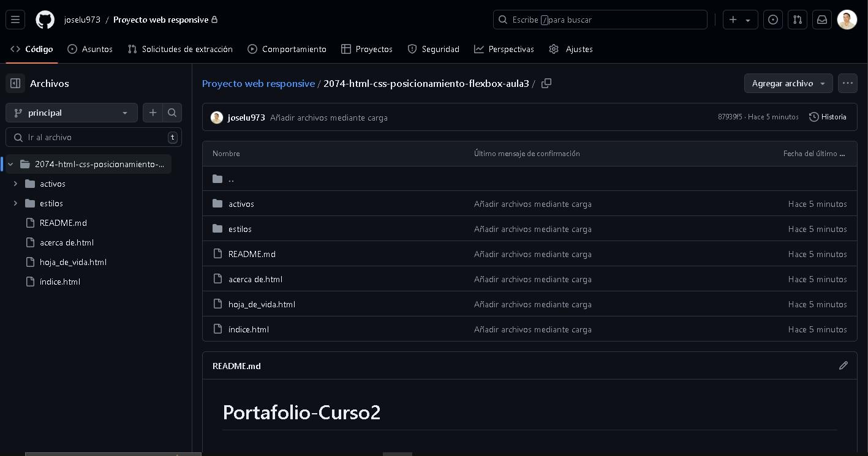Screen dimensions: 868x456
Task: Open the Comportamiento tab
Action: (x=287, y=49)
